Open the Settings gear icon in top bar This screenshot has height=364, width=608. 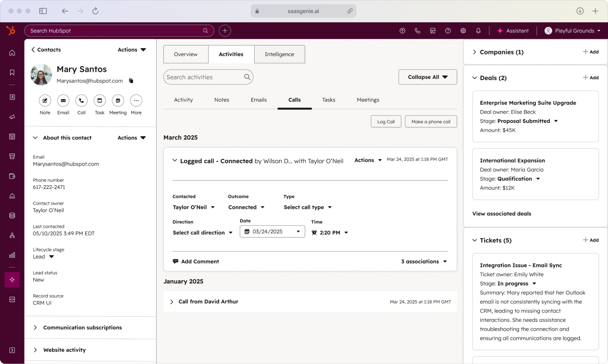click(463, 31)
